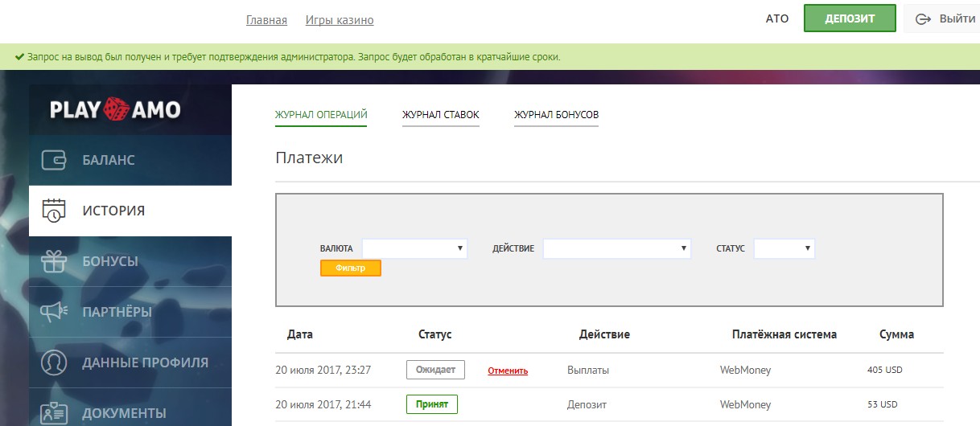980x426 pixels.
Task: Open Партнёры in the sidebar
Action: point(130,312)
